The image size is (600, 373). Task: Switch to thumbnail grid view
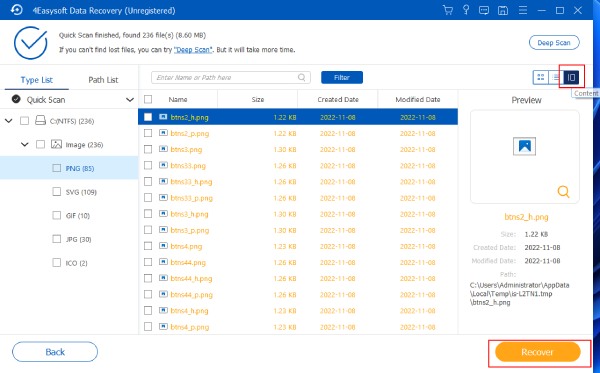541,78
